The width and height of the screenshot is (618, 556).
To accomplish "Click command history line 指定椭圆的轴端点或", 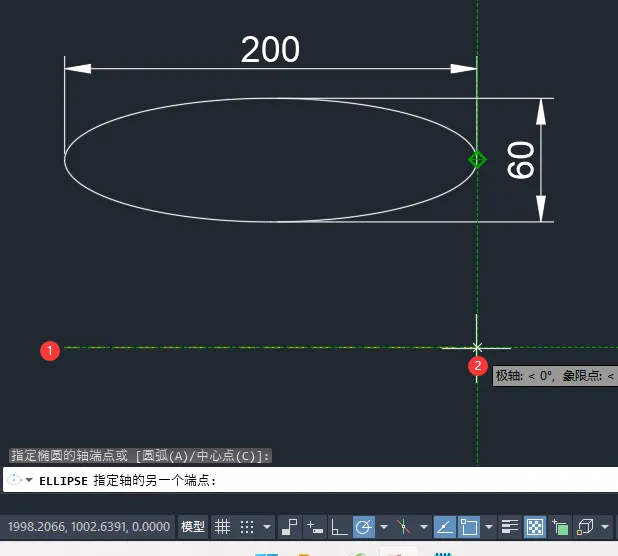I will (140, 456).
